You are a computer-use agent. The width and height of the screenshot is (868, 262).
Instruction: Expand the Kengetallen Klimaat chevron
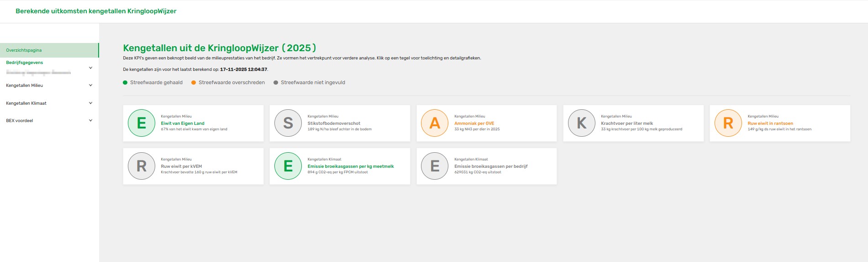(90, 103)
